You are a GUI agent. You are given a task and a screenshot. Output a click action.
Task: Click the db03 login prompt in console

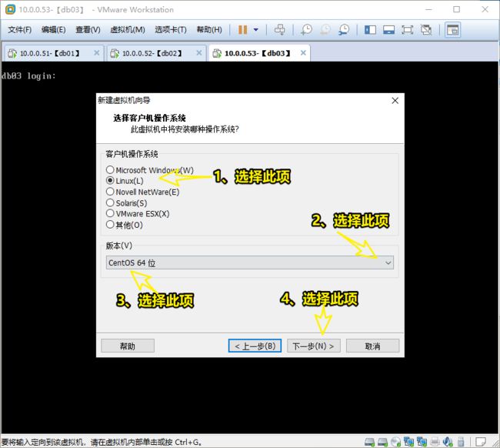pos(28,76)
